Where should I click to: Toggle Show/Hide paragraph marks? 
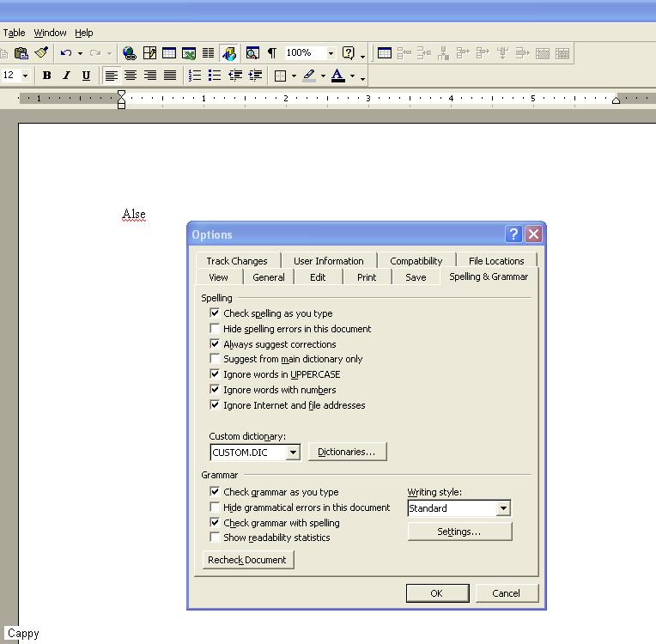coord(272,53)
